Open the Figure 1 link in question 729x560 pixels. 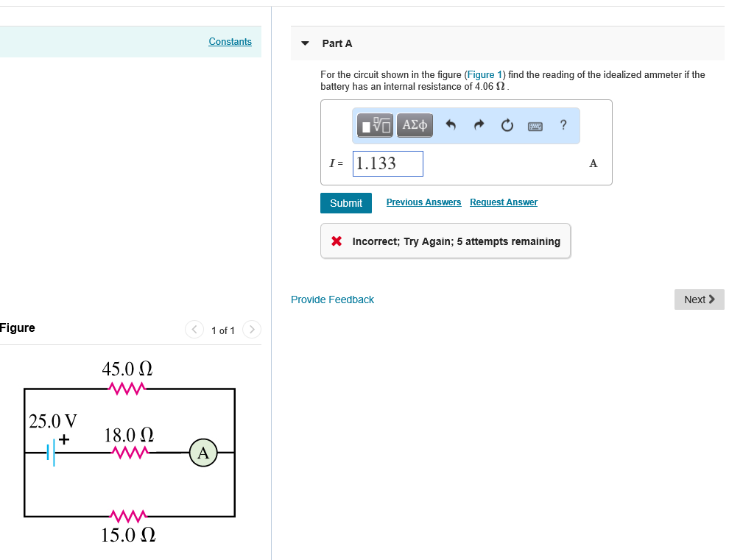click(x=485, y=75)
